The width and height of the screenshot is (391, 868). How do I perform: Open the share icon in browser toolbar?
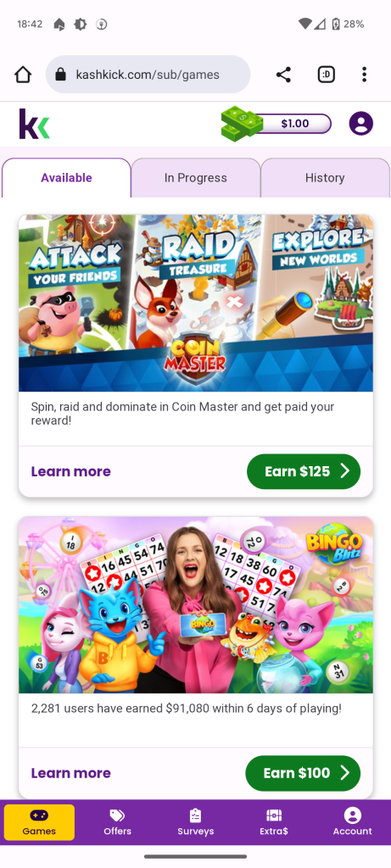283,75
